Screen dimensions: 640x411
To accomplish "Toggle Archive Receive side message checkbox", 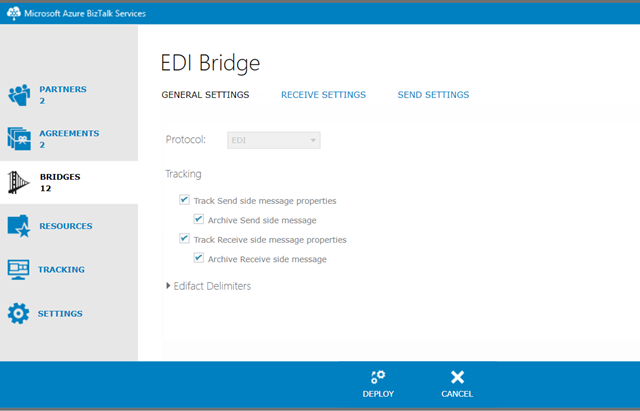I will point(199,259).
